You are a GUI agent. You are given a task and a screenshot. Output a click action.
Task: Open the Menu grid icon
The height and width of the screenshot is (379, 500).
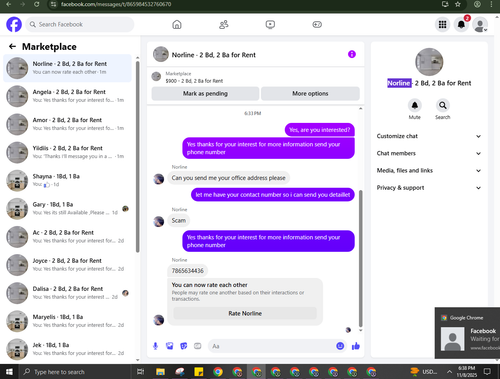point(442,24)
